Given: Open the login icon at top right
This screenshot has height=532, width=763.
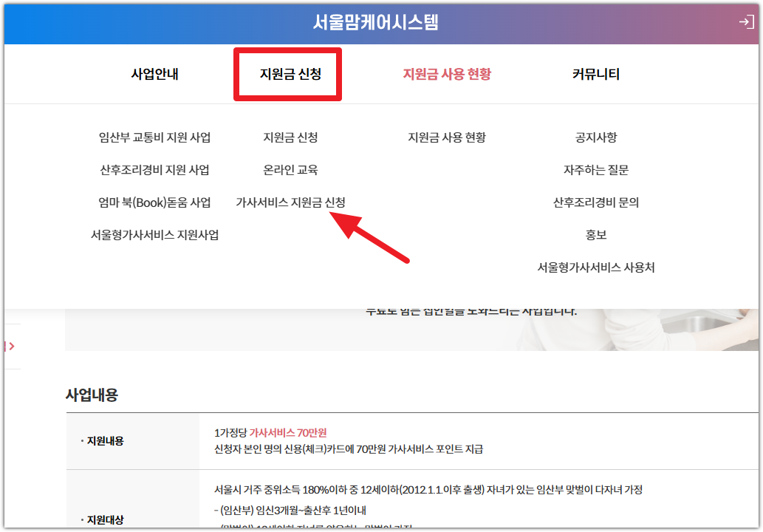Looking at the screenshot, I should pos(749,23).
